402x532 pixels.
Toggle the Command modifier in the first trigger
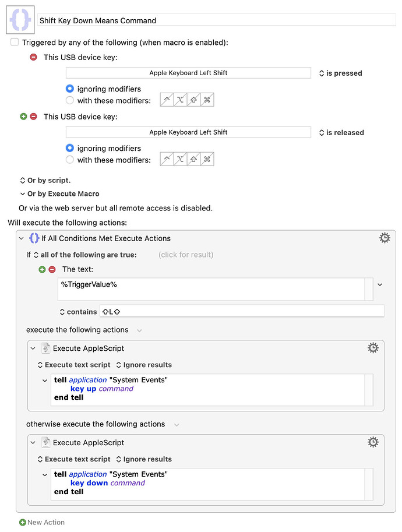click(207, 100)
